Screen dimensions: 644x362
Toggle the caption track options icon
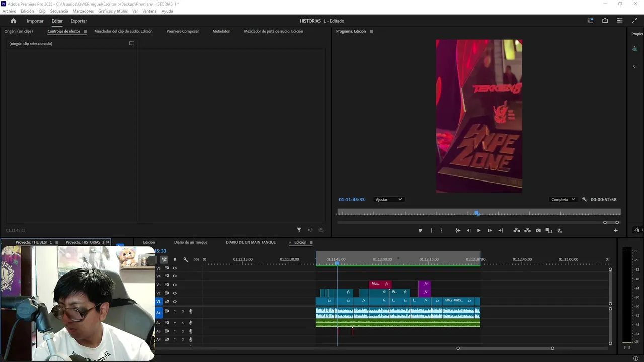[x=196, y=259]
